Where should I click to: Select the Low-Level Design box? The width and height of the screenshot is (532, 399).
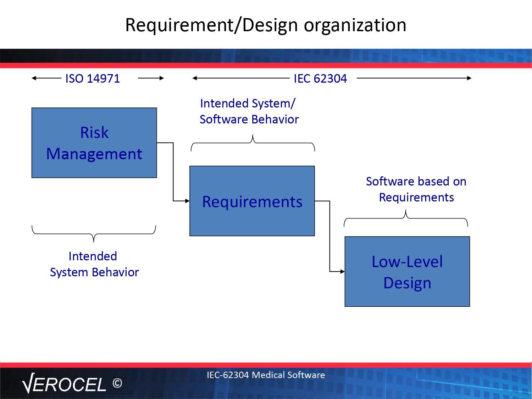pyautogui.click(x=407, y=272)
